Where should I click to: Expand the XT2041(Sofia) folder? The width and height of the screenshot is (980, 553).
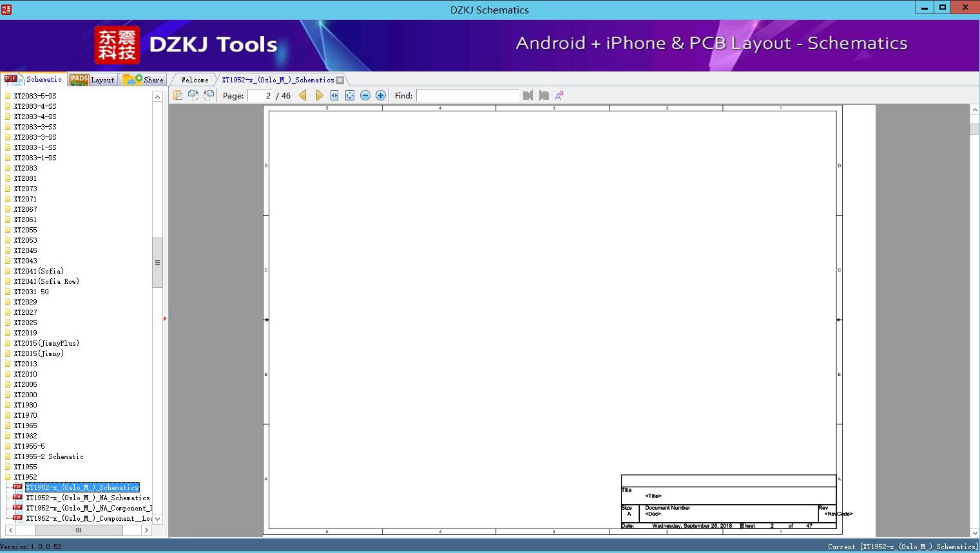[39, 271]
